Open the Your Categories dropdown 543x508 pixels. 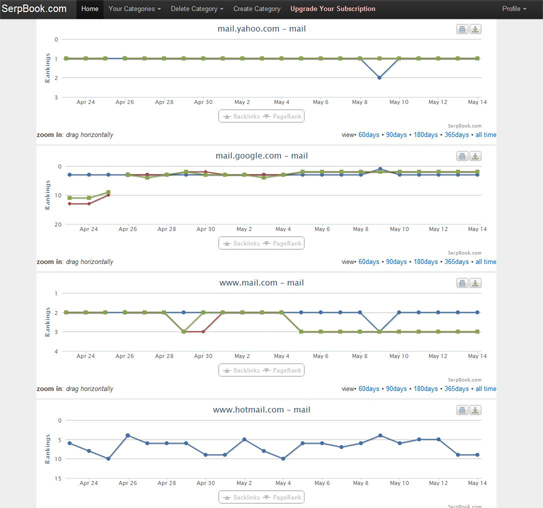click(x=134, y=9)
